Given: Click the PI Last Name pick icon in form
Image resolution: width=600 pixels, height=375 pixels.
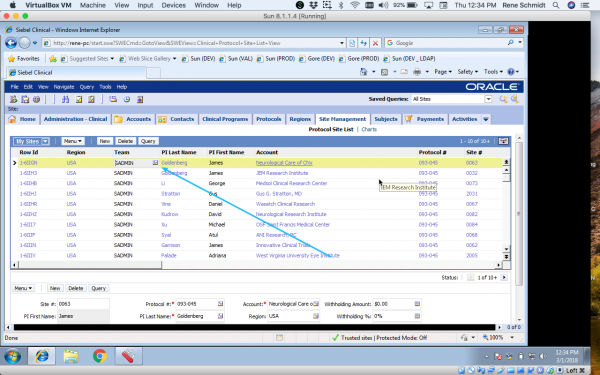Looking at the screenshot, I should pyautogui.click(x=220, y=316).
